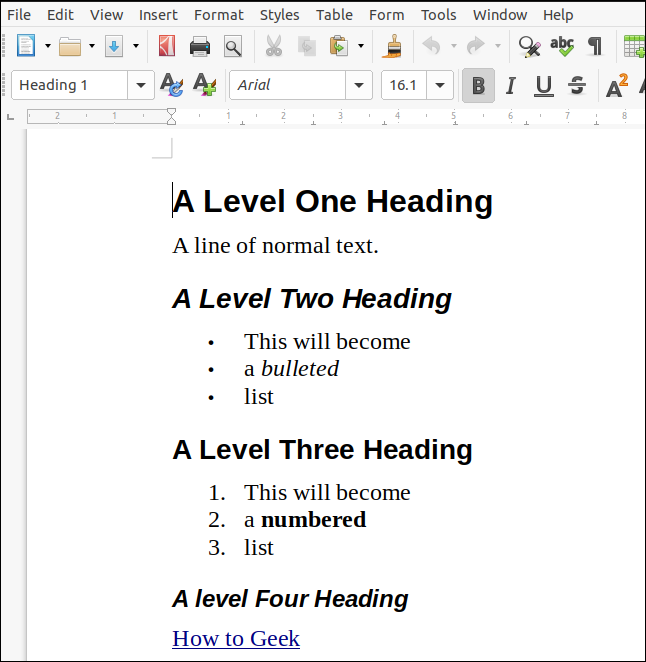Open the Styles menu
The width and height of the screenshot is (646, 662).
point(279,14)
